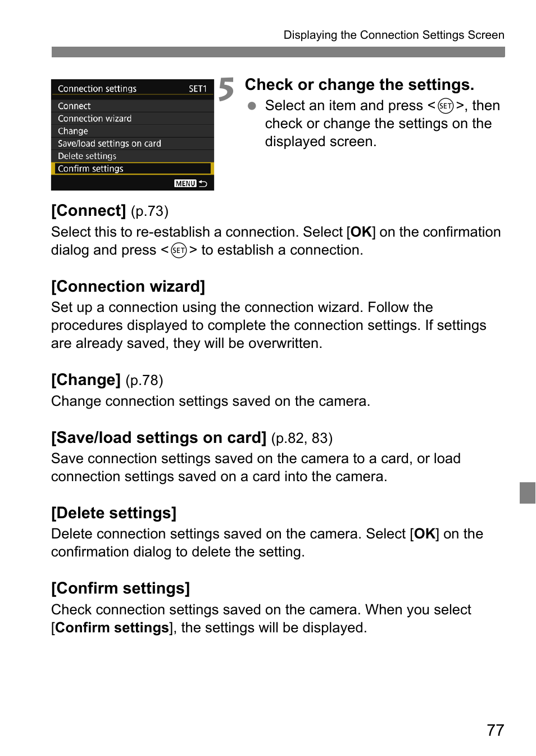The width and height of the screenshot is (536, 756).
Task: Click the SET icon under Connect heading
Action: (x=179, y=250)
